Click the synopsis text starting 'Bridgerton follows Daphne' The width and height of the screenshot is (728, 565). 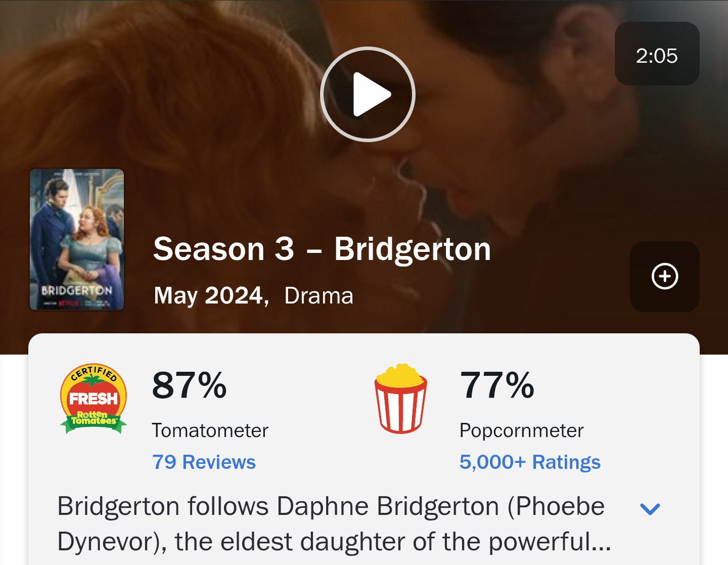tap(331, 506)
